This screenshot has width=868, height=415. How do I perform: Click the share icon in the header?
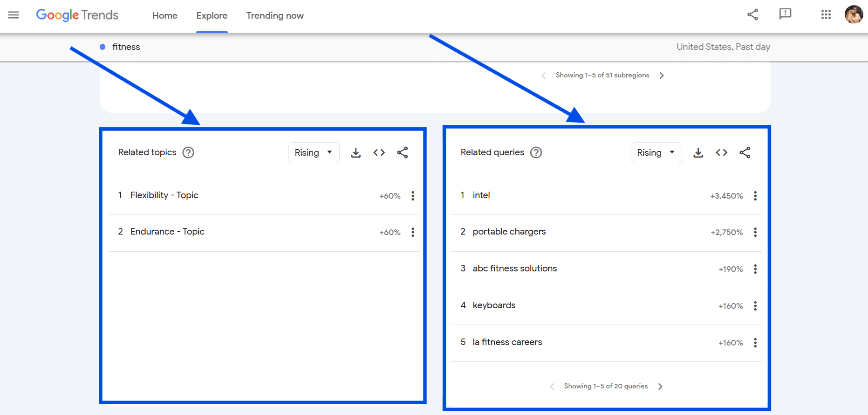753,14
